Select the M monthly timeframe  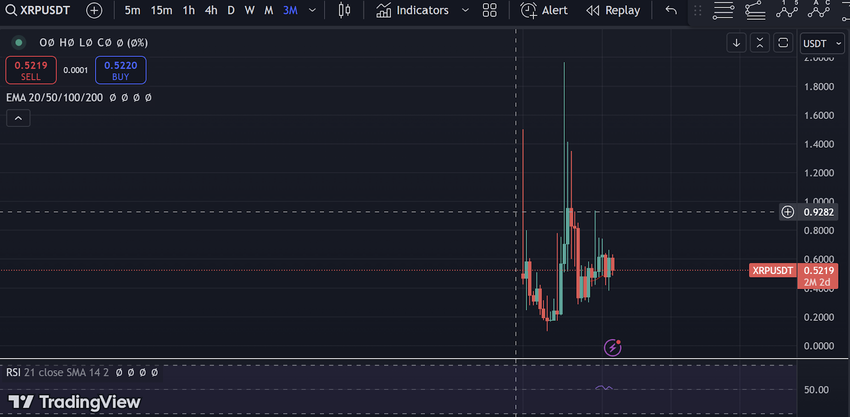(x=268, y=10)
